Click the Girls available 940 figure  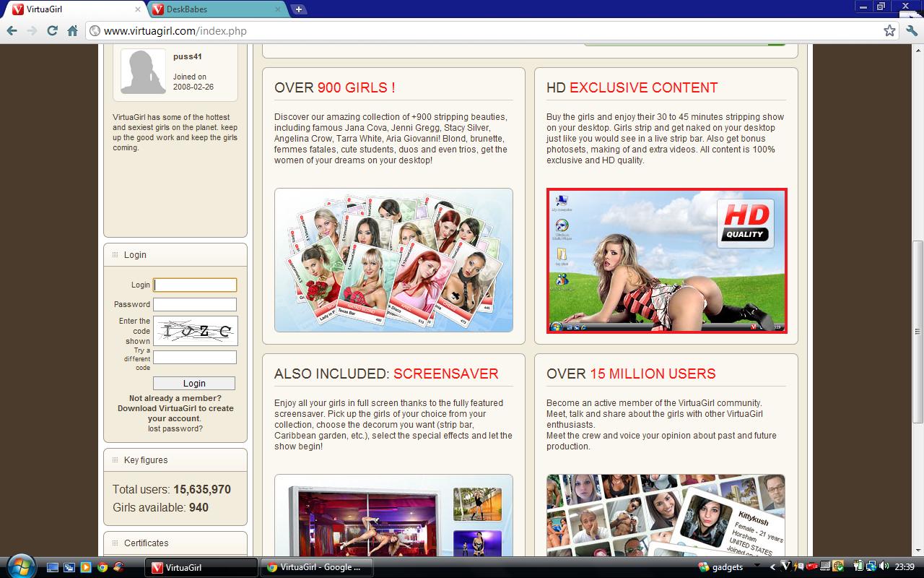click(x=160, y=507)
